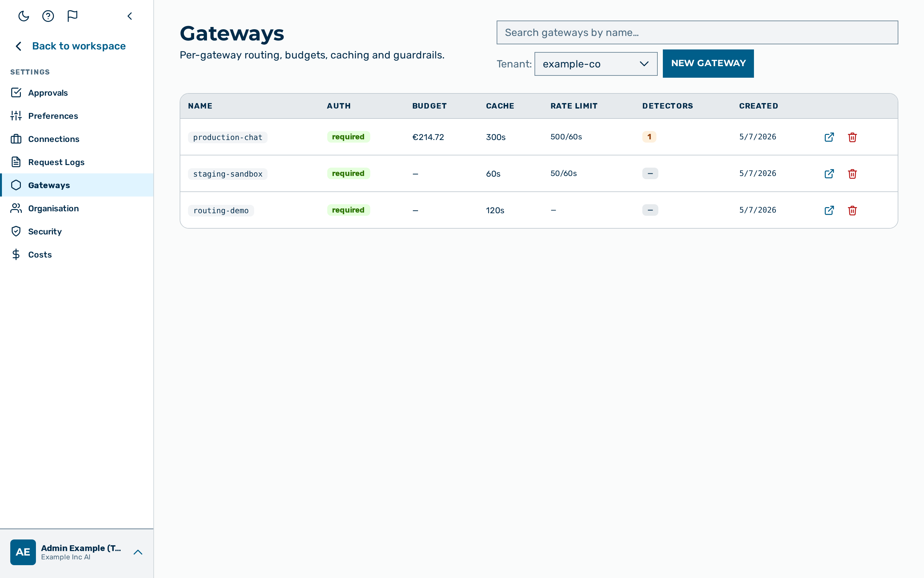Click the NEW GATEWAY button
924x578 pixels.
708,64
